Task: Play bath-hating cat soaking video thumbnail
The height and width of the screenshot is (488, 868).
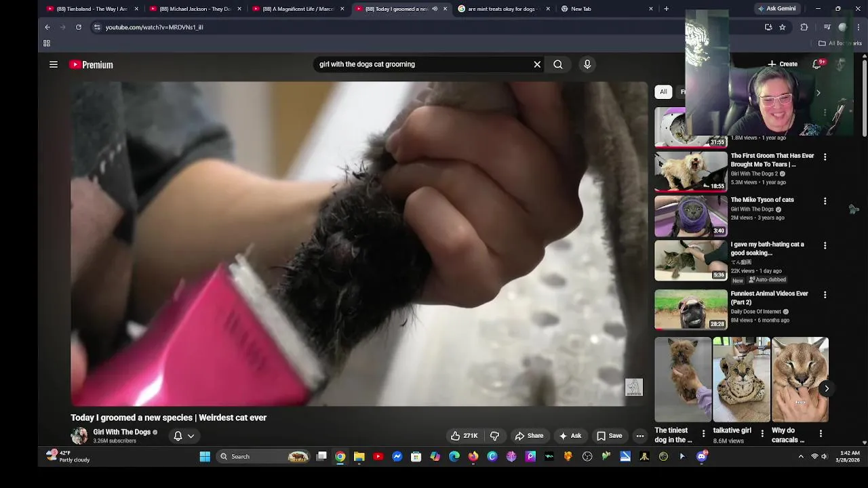Action: coord(690,260)
